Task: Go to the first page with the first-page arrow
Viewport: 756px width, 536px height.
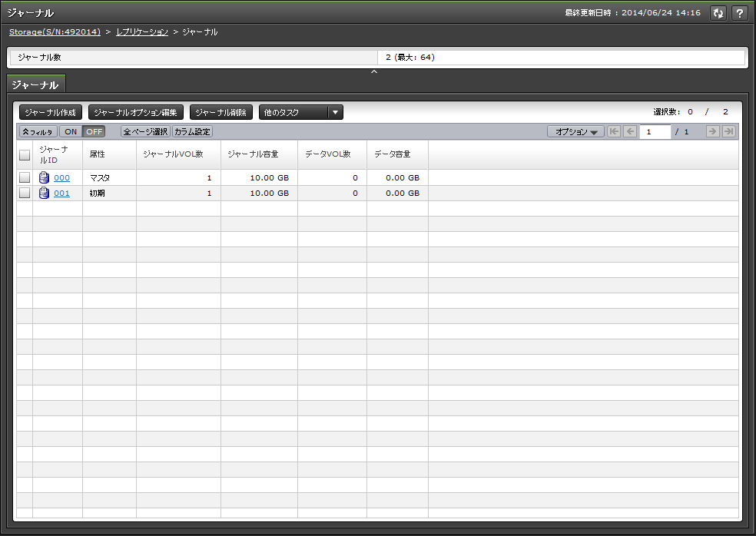Action: coord(614,131)
